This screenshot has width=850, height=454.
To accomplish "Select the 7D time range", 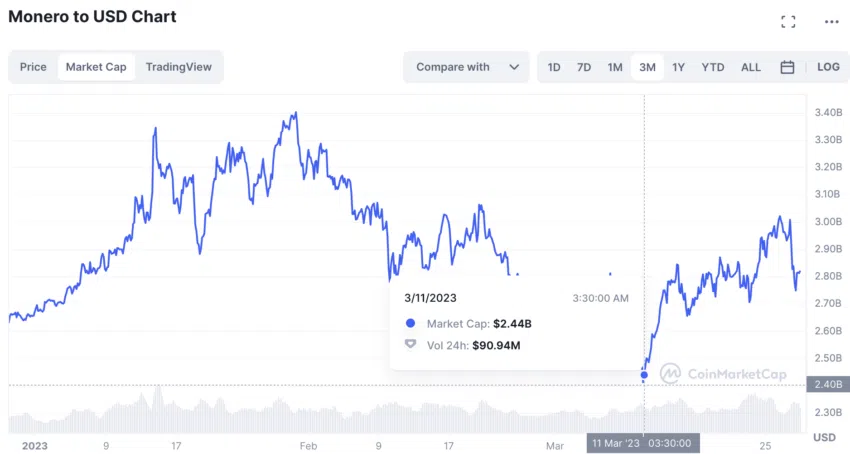I will [x=584, y=67].
